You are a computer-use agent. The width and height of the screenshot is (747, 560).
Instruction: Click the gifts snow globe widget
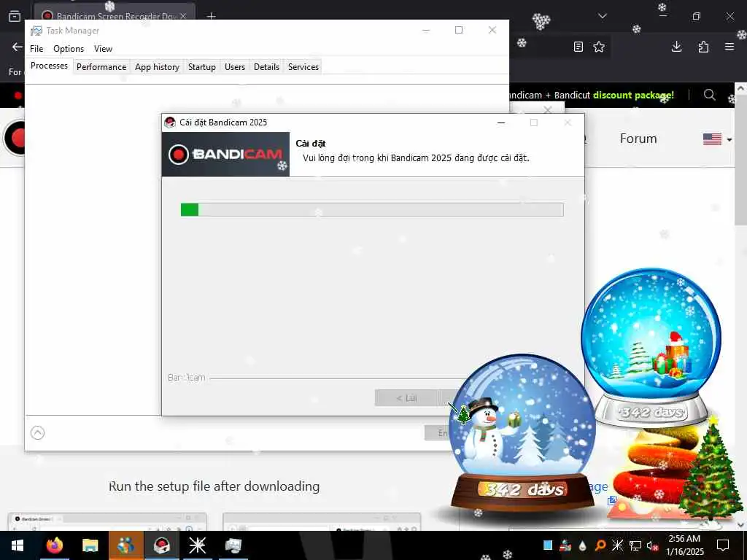tap(651, 346)
